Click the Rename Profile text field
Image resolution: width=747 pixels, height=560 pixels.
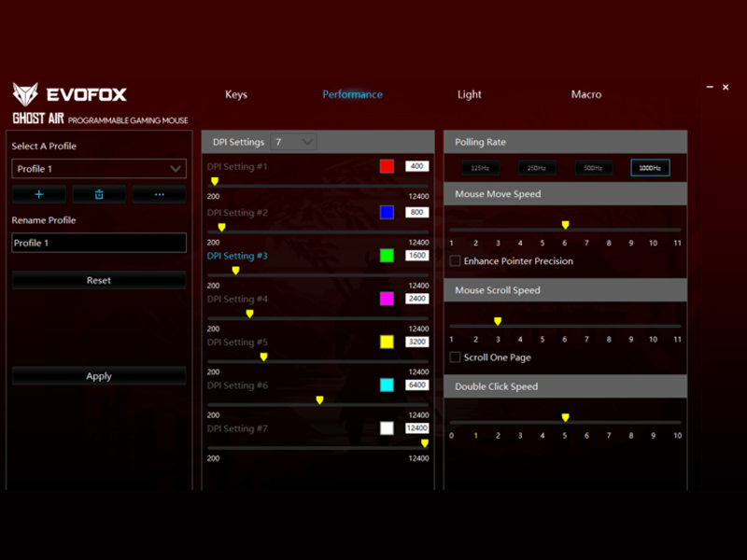point(99,243)
